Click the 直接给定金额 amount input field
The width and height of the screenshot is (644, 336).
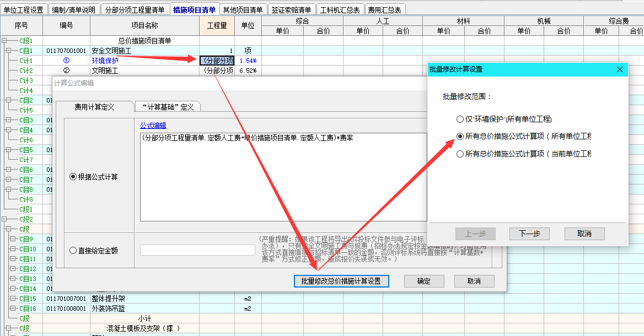coord(197,251)
